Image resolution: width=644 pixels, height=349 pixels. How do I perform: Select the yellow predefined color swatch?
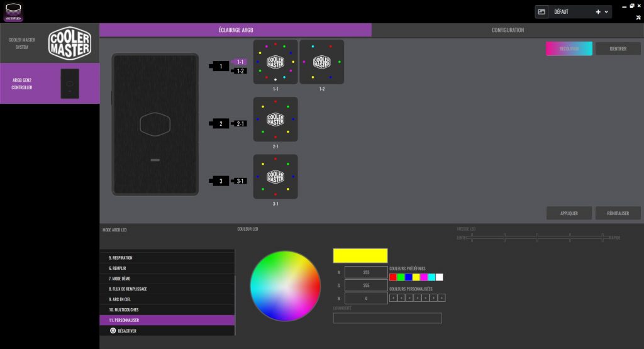[416, 277]
